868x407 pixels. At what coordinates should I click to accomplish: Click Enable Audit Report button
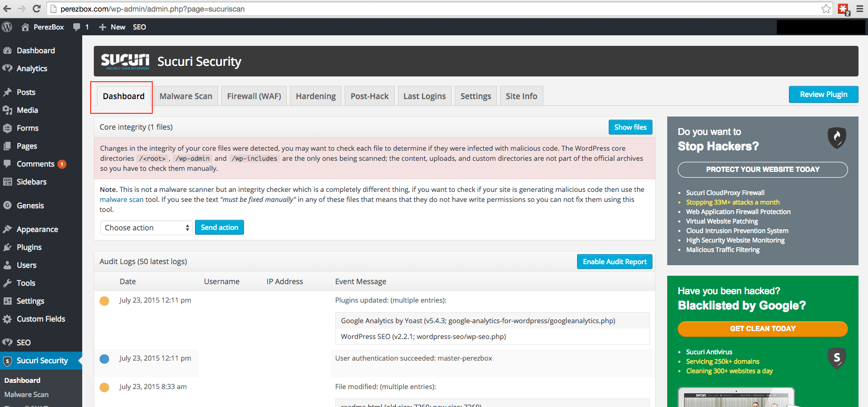[x=615, y=261]
